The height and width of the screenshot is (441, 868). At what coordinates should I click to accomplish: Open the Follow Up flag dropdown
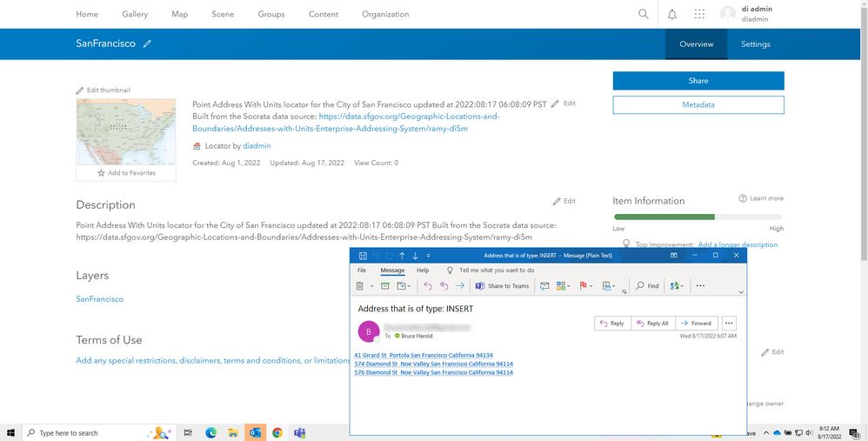click(585, 286)
